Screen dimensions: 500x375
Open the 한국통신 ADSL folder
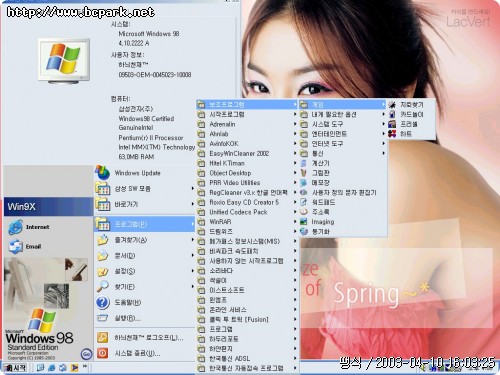(247, 358)
